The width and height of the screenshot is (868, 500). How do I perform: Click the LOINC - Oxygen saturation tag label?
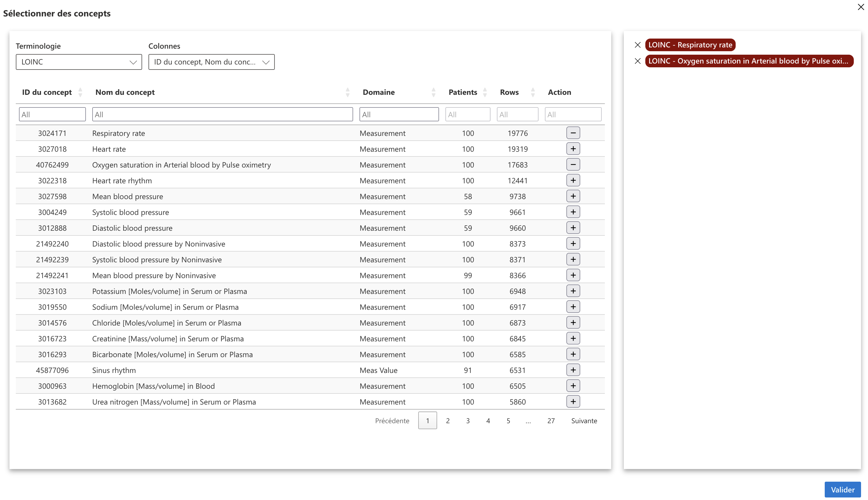click(x=749, y=61)
